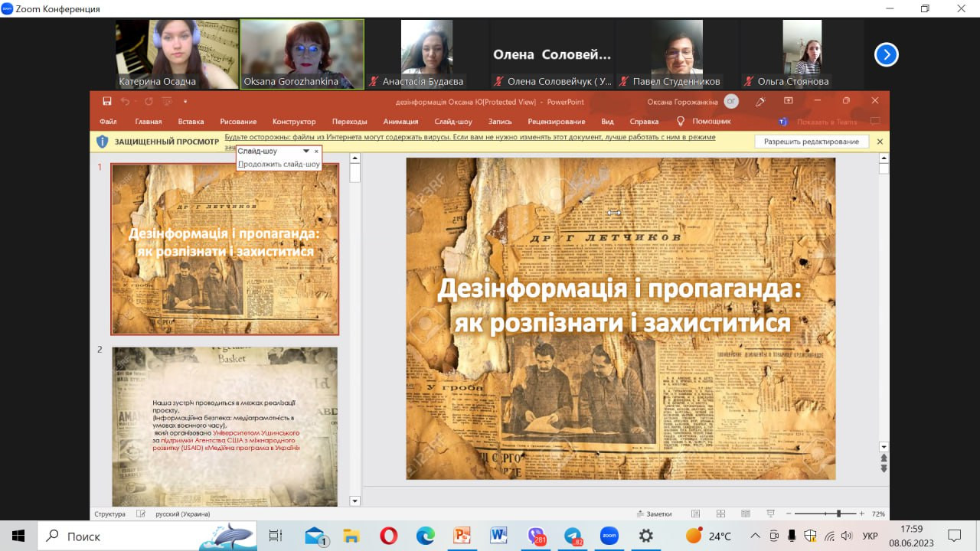Open slide sorter view from status bar
The image size is (980, 551).
pos(720,514)
